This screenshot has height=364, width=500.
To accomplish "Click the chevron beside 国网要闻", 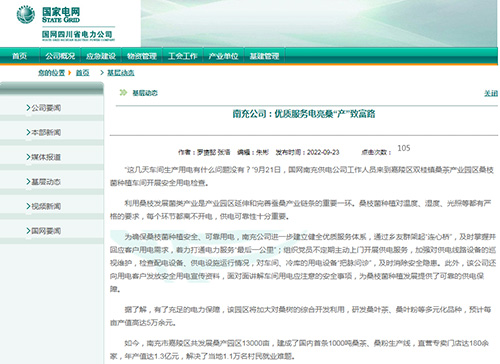I will click(28, 231).
